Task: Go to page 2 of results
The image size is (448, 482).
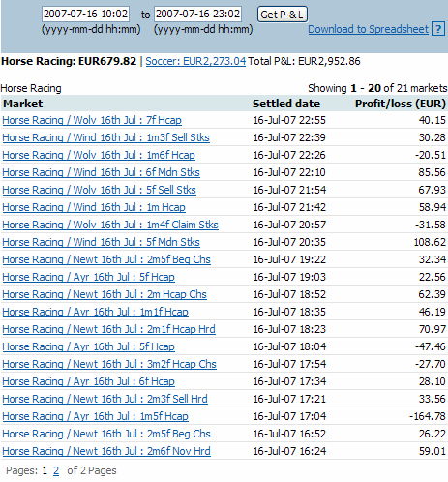Action: click(56, 470)
